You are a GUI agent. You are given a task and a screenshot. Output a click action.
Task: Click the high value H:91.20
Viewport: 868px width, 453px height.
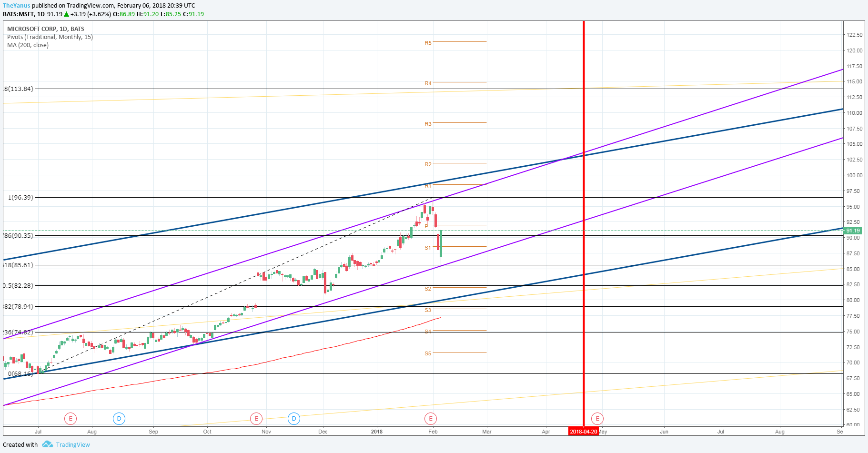coord(148,14)
